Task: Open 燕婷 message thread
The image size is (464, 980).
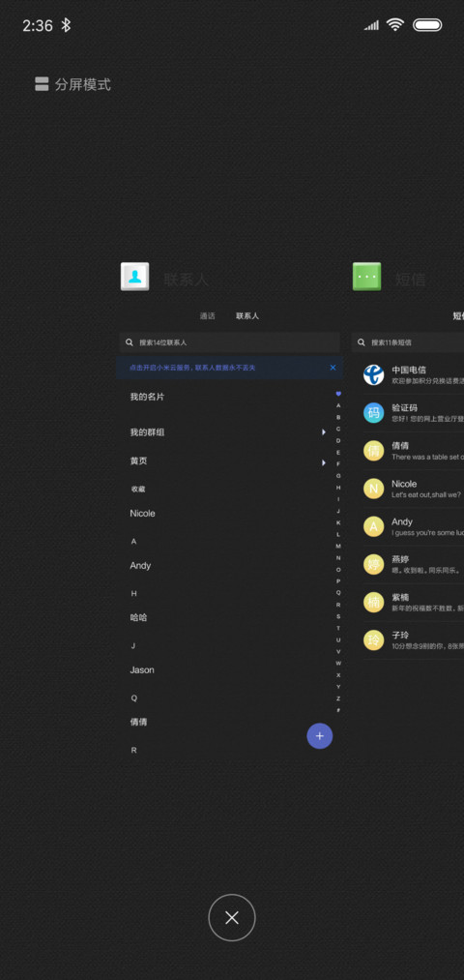Action: pyautogui.click(x=414, y=564)
